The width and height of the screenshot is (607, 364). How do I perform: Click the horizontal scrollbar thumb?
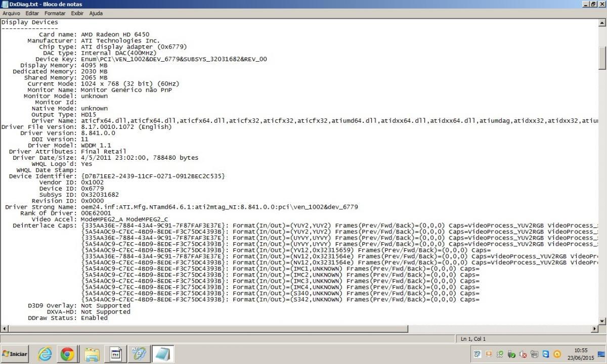point(207,329)
